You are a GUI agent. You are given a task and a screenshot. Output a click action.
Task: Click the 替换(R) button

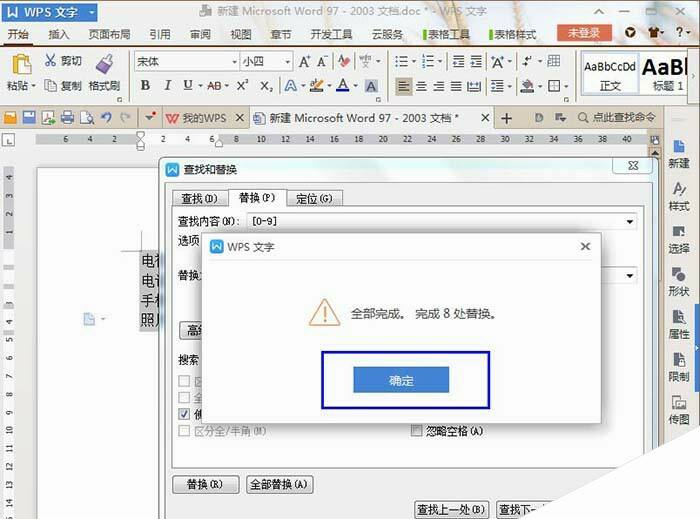pyautogui.click(x=205, y=485)
